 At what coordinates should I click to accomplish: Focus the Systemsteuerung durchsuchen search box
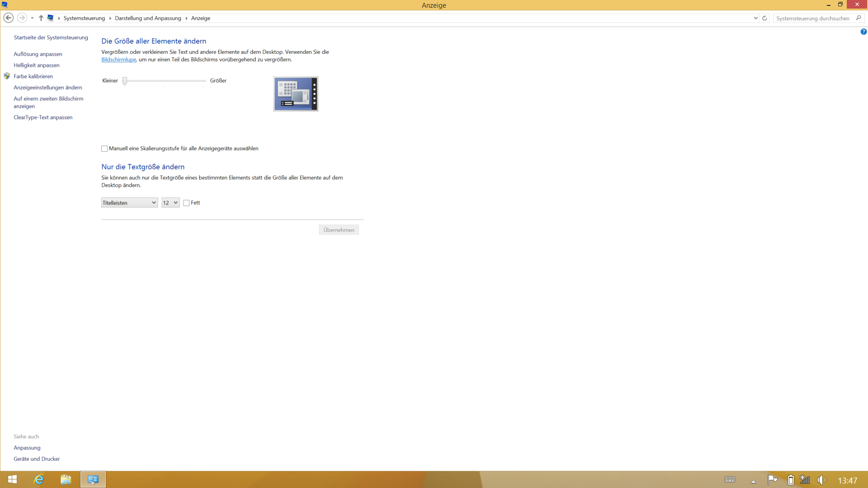pyautogui.click(x=813, y=18)
